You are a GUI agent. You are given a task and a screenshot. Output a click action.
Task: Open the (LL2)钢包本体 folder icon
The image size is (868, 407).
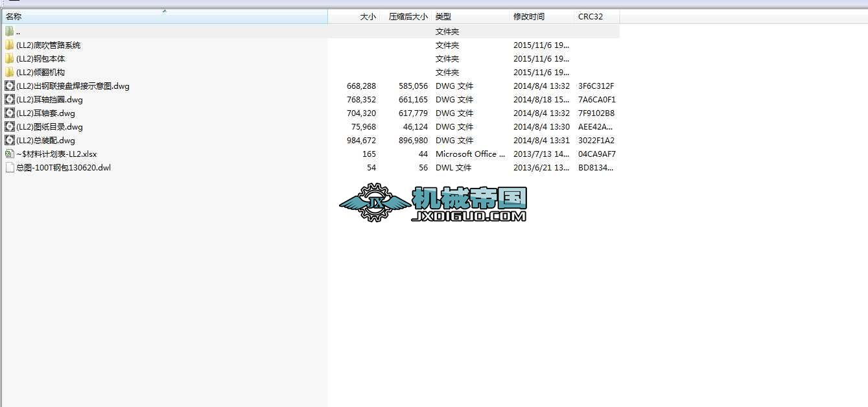(9, 58)
